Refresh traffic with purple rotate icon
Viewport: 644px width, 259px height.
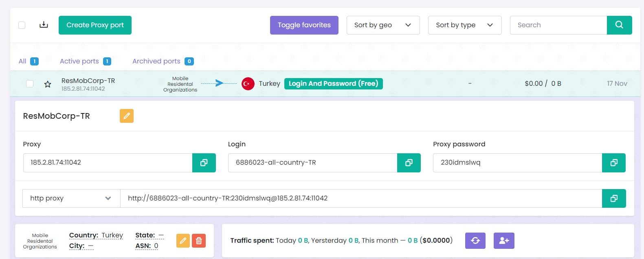(475, 241)
